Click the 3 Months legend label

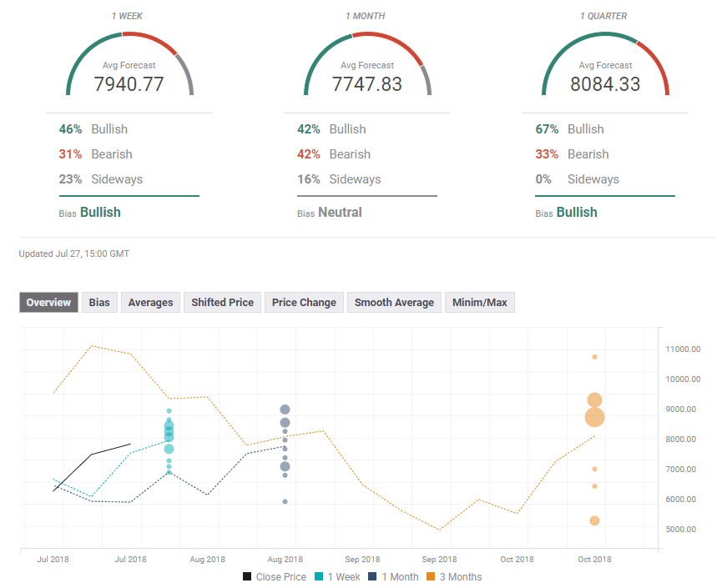[x=461, y=577]
